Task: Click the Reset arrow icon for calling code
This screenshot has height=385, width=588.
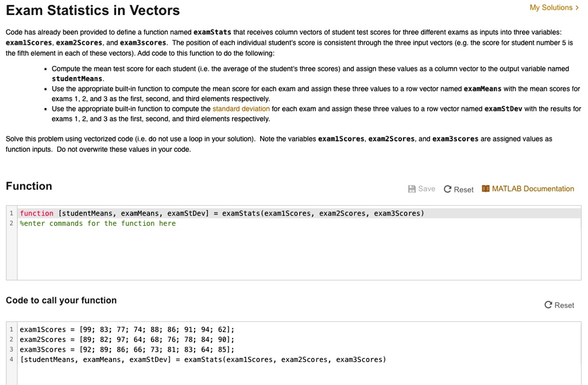Action: coord(548,305)
